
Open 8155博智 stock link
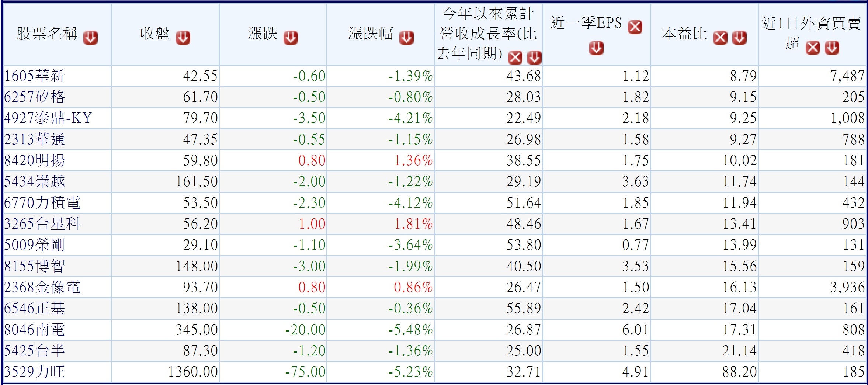click(34, 266)
